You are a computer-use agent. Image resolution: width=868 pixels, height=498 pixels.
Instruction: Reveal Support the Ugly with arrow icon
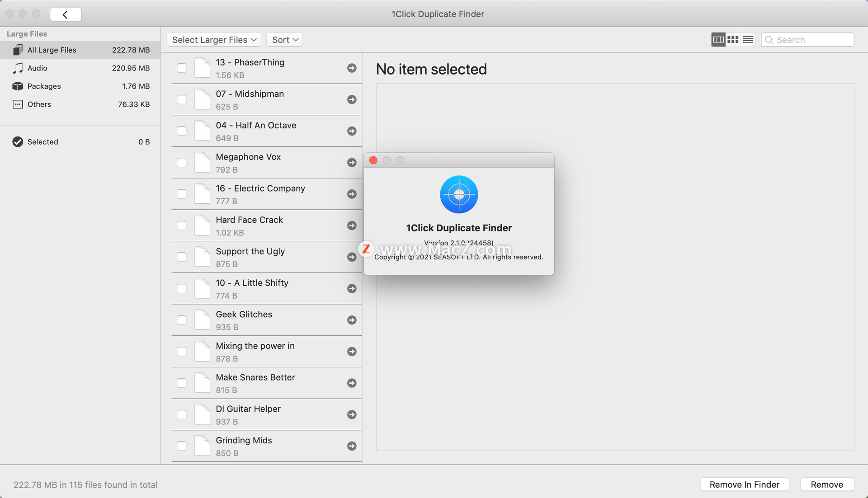tap(352, 257)
